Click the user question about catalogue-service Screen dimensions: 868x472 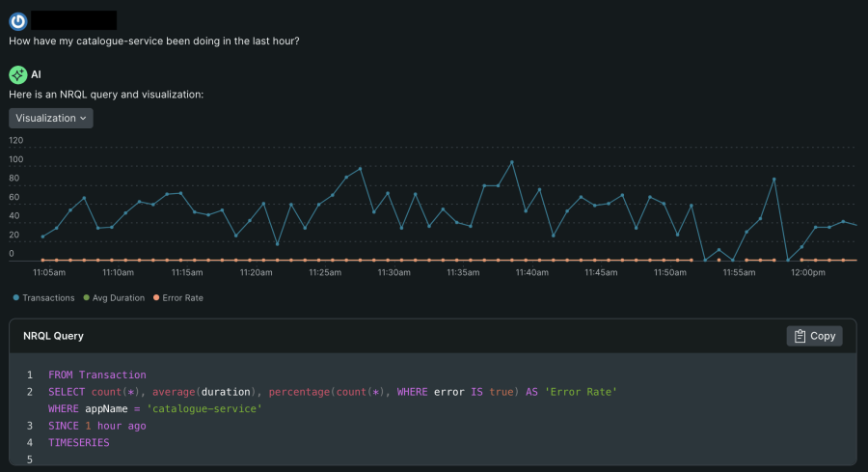153,42
